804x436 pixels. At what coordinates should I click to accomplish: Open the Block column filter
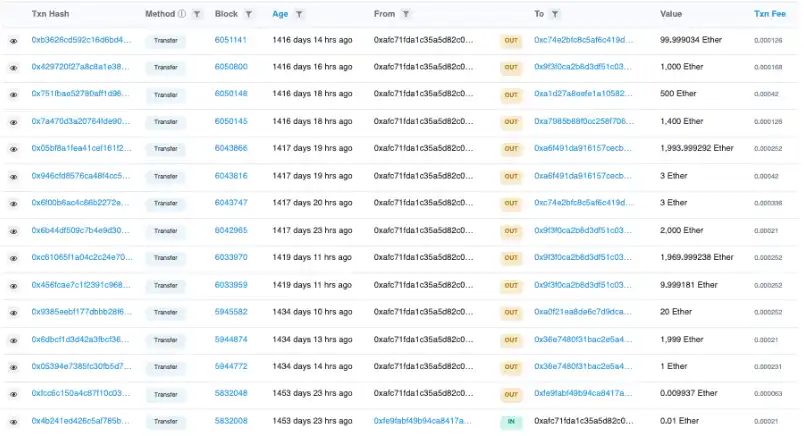coord(249,14)
